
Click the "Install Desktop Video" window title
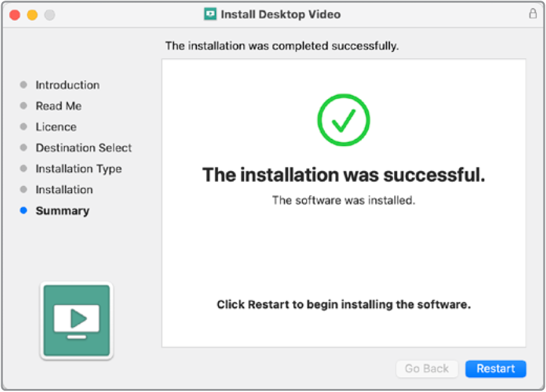[280, 14]
